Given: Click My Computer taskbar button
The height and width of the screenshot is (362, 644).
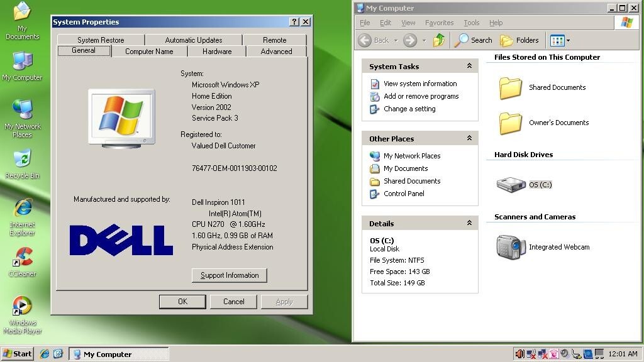Looking at the screenshot, I should tap(119, 354).
